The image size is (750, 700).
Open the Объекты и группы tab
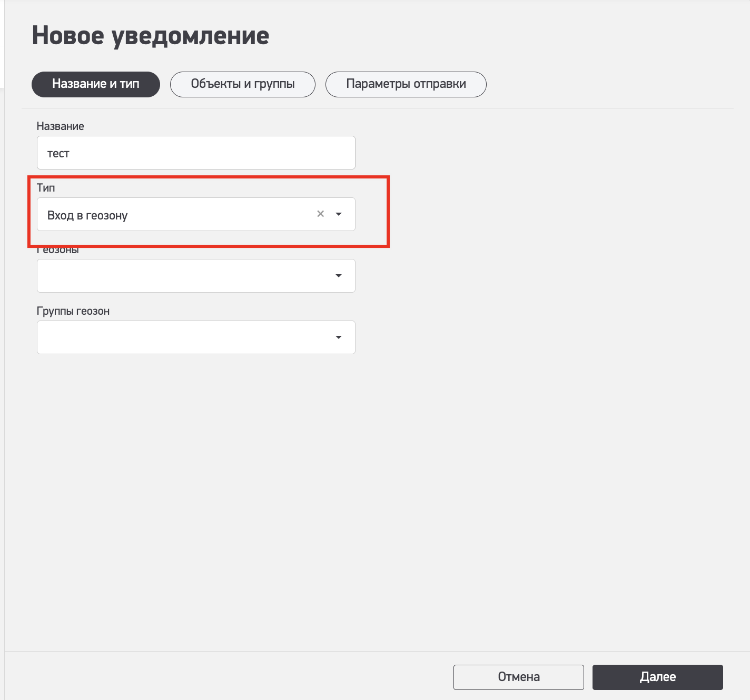(x=243, y=84)
